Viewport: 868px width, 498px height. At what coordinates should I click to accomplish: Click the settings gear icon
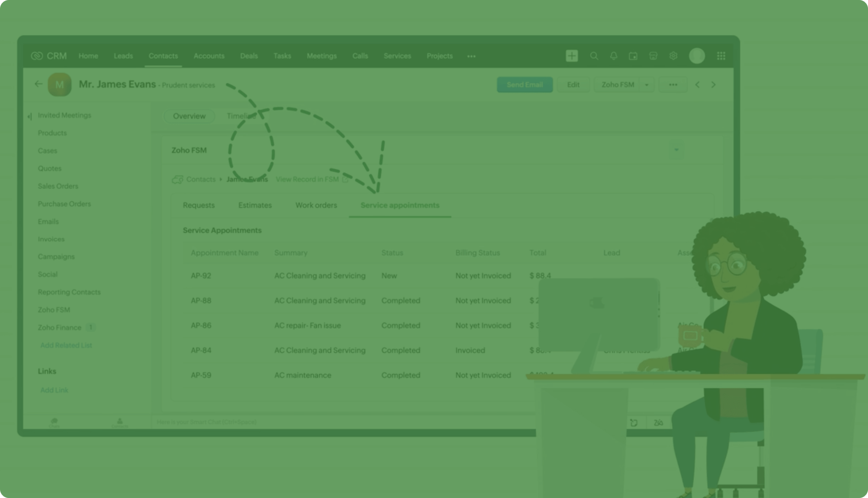pos(673,55)
